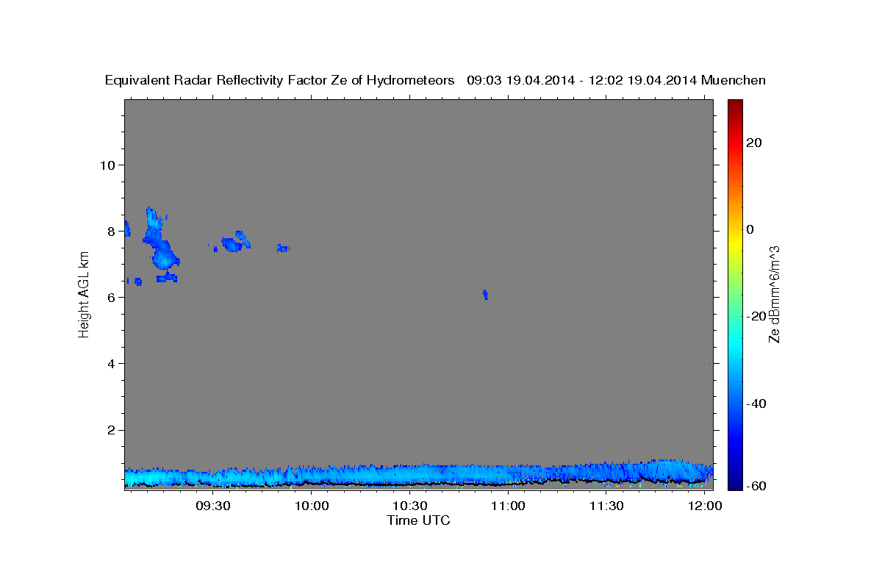Click the 'Ze dBmm^6/m^3' colorbar label
This screenshot has width=882, height=588.
pos(774,293)
